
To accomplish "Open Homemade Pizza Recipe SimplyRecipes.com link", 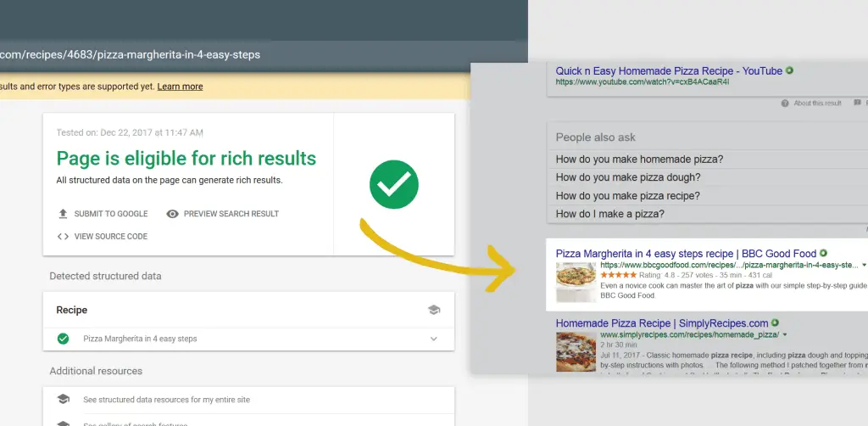I will [x=662, y=323].
